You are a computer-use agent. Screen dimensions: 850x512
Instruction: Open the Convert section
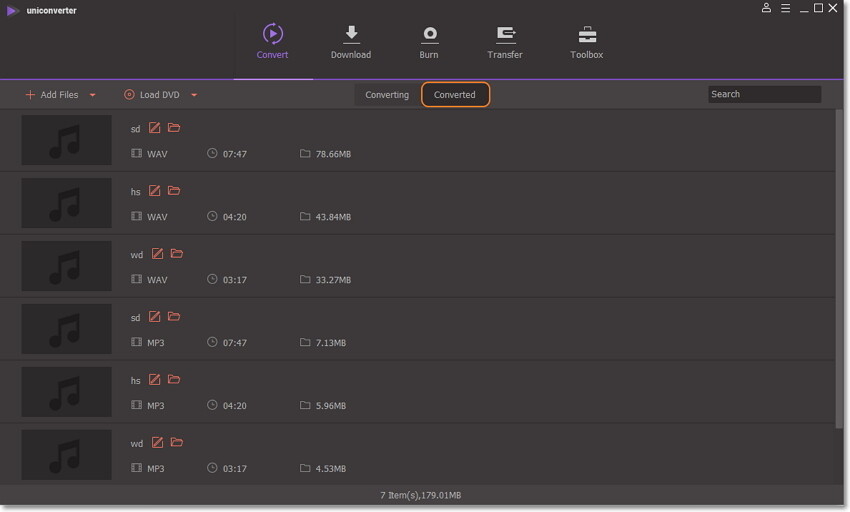[x=273, y=41]
